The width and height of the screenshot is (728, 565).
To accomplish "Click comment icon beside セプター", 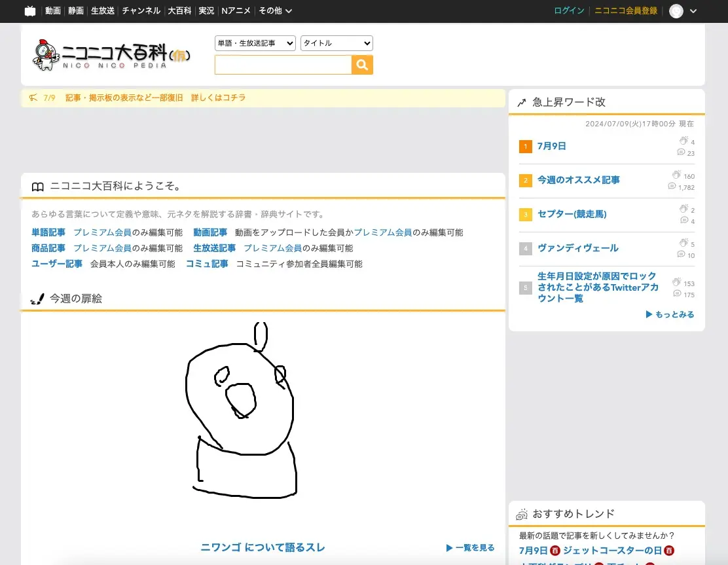I will point(684,220).
